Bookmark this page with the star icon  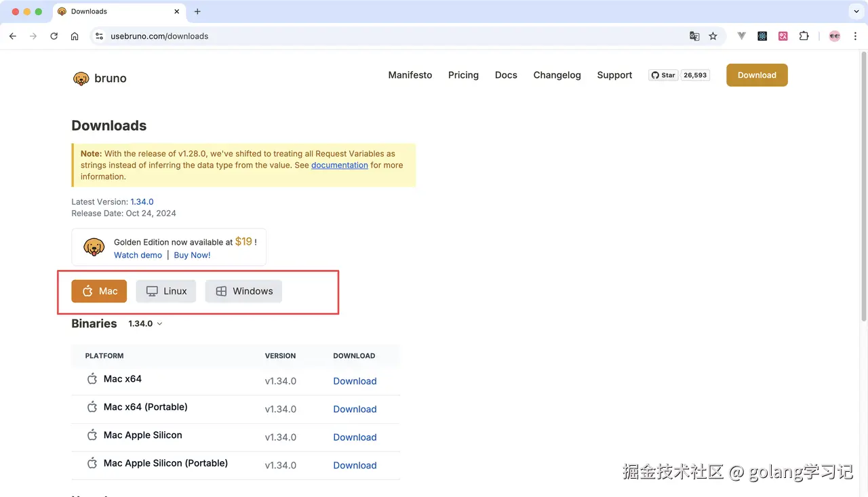(x=713, y=36)
